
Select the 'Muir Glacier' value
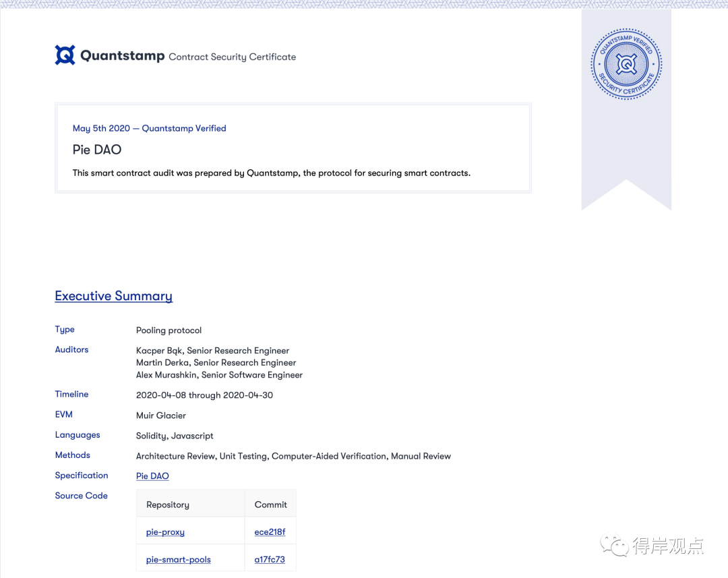point(161,415)
